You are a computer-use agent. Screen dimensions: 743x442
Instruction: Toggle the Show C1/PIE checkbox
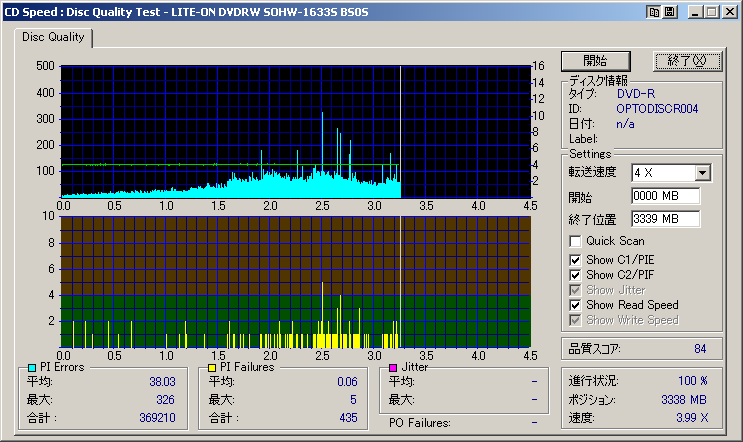pyautogui.click(x=575, y=260)
